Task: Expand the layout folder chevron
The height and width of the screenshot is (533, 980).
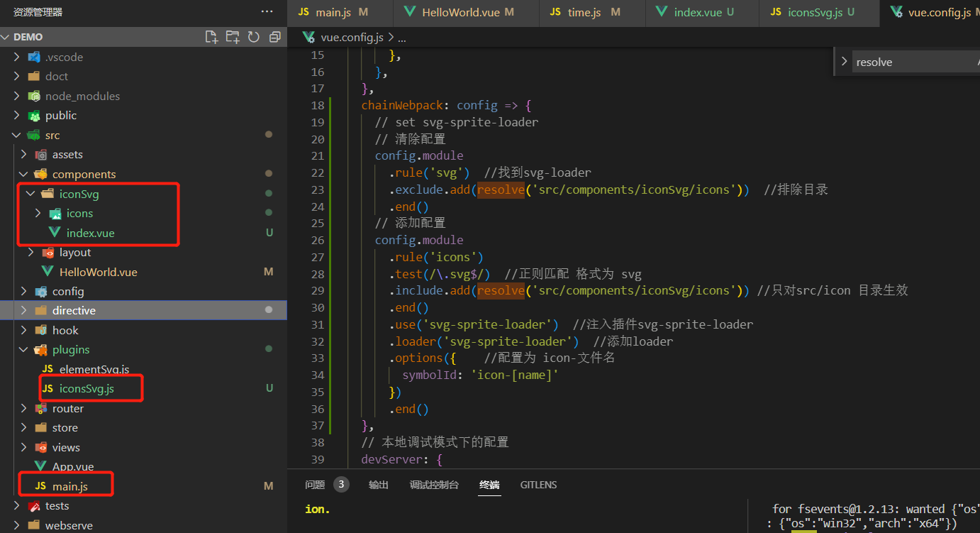Action: (x=30, y=252)
